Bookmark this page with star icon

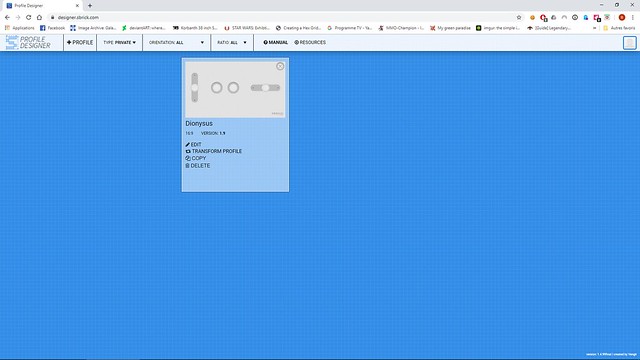pyautogui.click(x=519, y=18)
